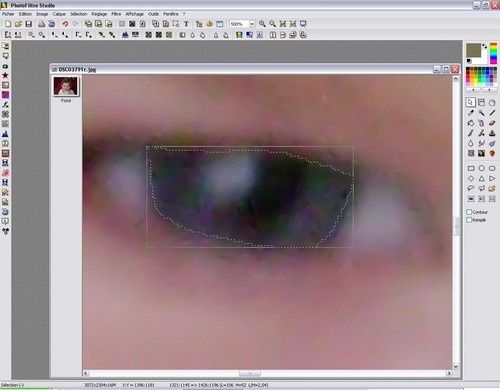Select the arrow selection tool
Screen dimensions: 500x390
pos(470,102)
